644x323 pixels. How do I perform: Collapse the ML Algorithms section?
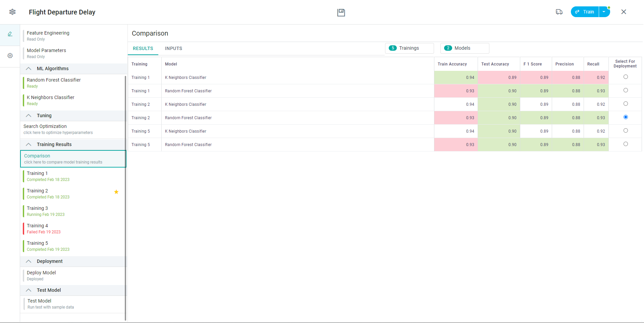tap(29, 68)
